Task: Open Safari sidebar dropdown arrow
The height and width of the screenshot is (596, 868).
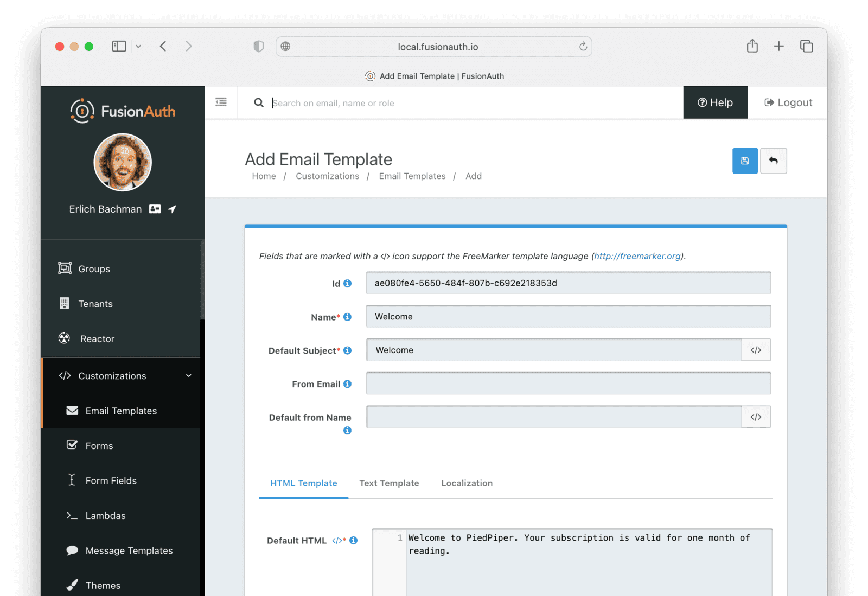Action: tap(138, 47)
